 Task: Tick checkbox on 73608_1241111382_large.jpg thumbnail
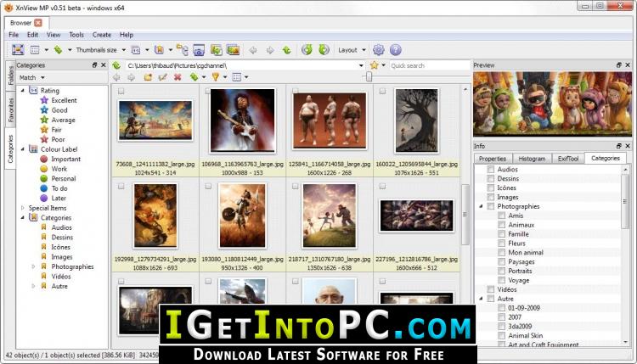121,92
